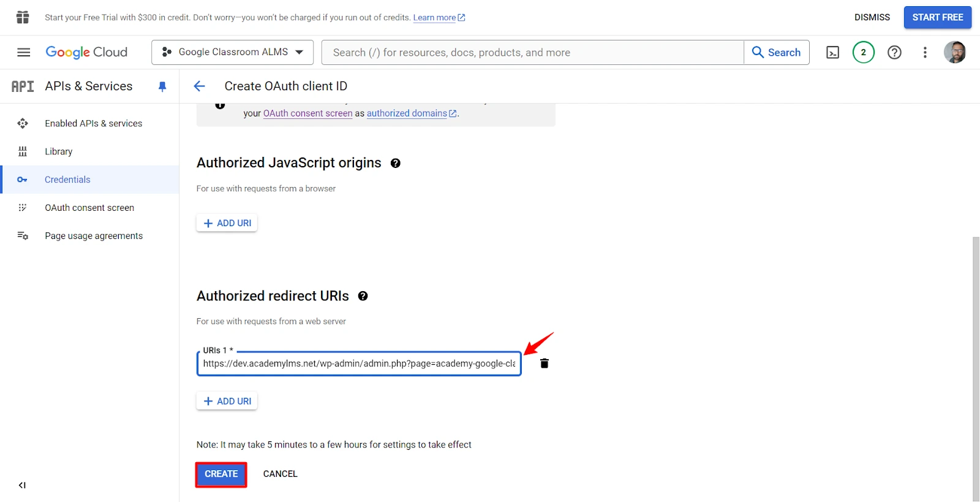The image size is (980, 502).
Task: Click the Enabled APIs diamond icon
Action: coord(23,123)
